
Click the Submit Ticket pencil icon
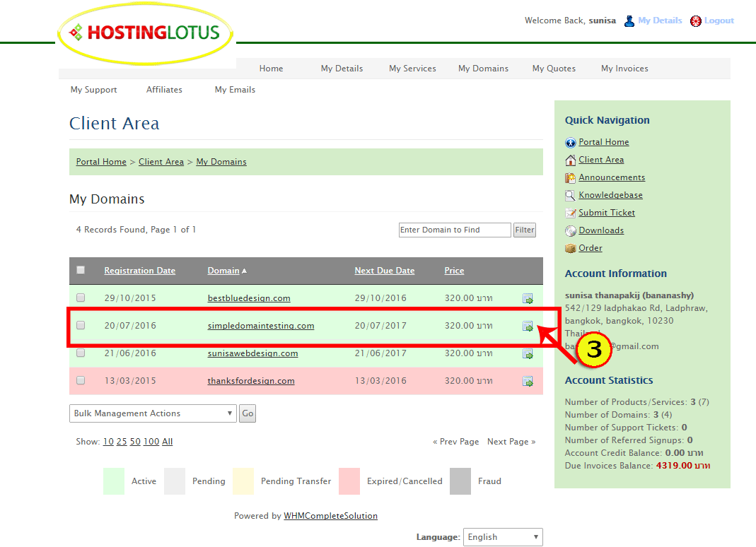tap(571, 213)
